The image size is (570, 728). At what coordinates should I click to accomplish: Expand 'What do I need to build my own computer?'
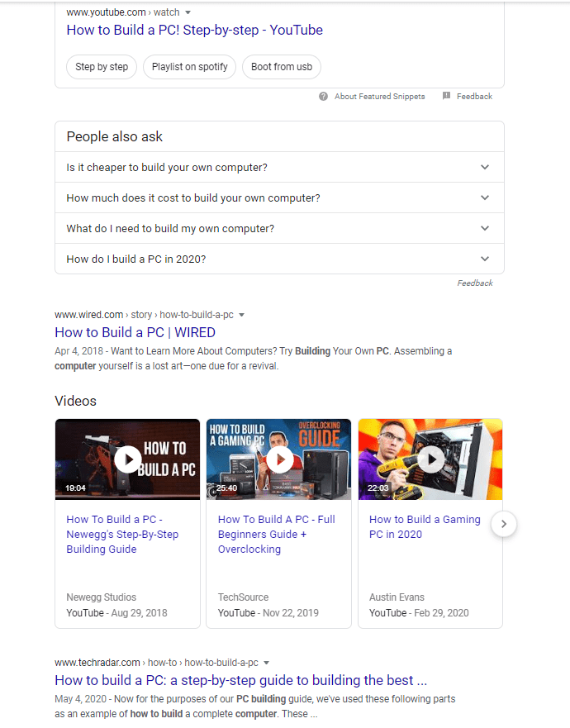279,228
